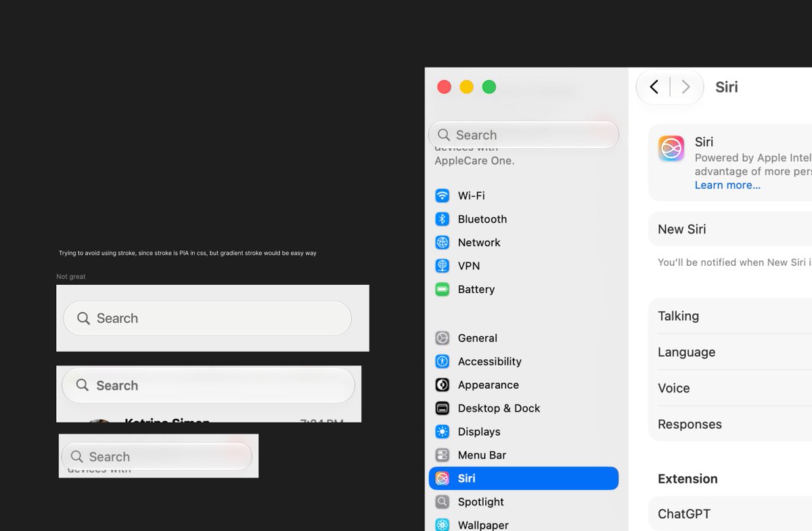Image resolution: width=812 pixels, height=531 pixels.
Task: Select the 'Not great' label
Action: [x=71, y=277]
